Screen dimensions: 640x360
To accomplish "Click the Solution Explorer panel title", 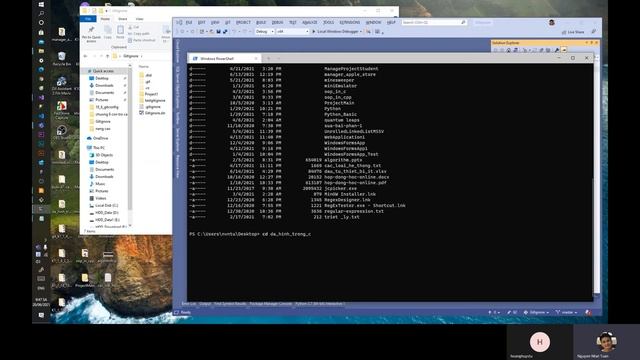I will tap(506, 43).
